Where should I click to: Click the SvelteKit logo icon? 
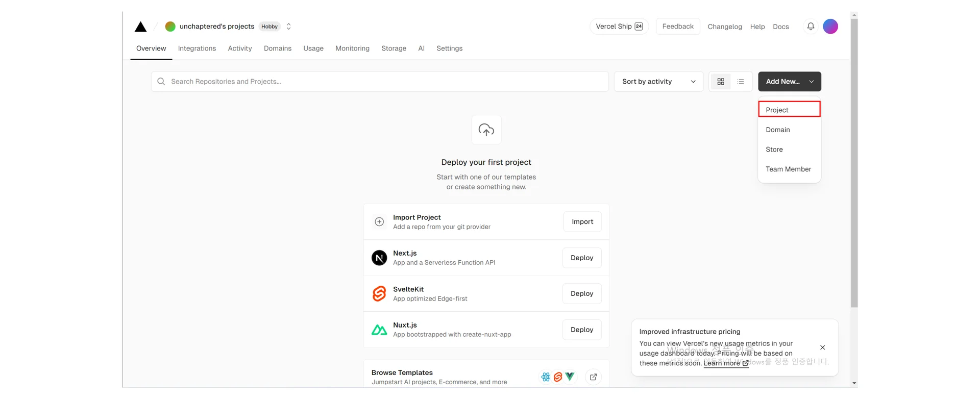click(379, 294)
